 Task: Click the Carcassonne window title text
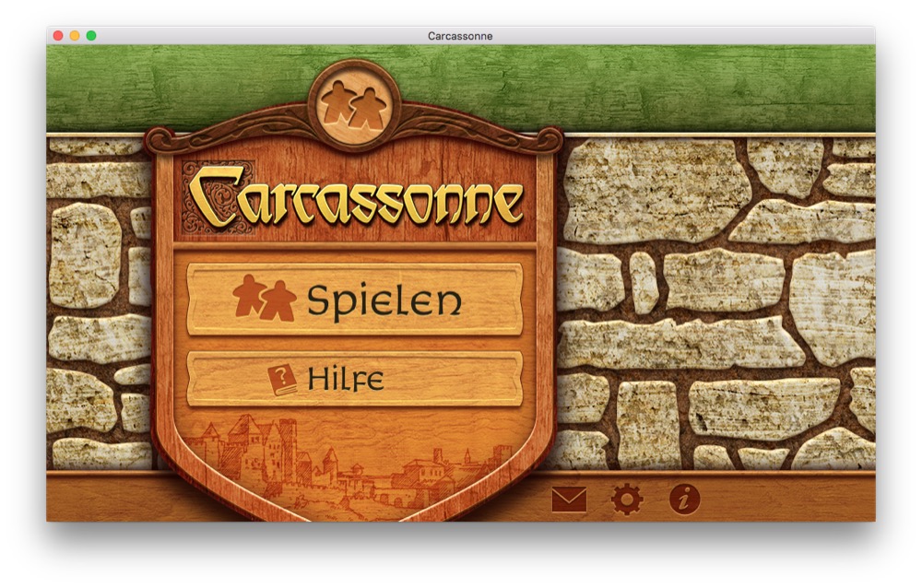460,36
